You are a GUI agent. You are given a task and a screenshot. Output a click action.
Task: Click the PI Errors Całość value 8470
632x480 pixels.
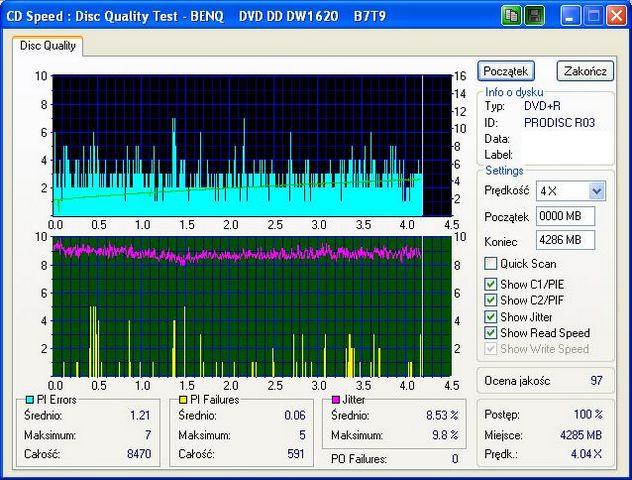[x=139, y=454]
